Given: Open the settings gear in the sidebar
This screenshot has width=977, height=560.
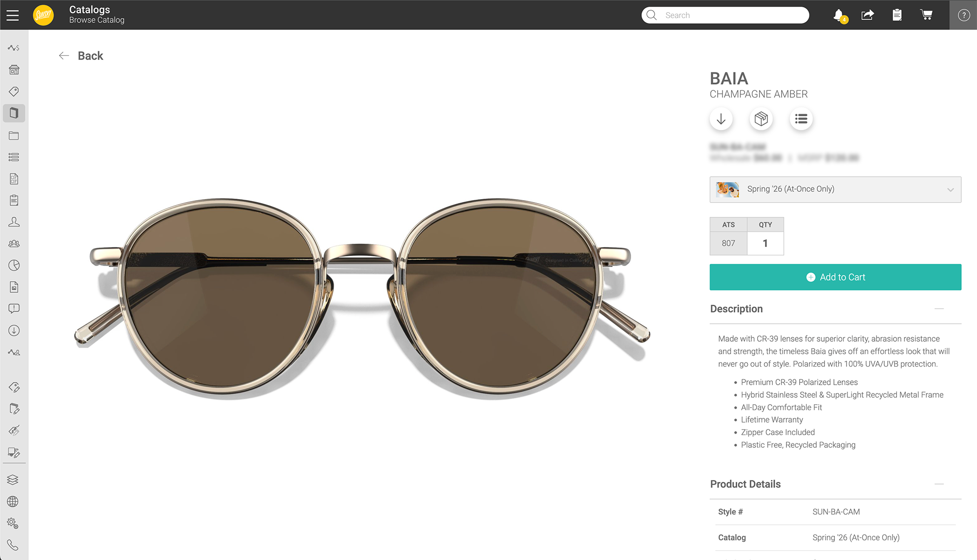Looking at the screenshot, I should pyautogui.click(x=13, y=523).
